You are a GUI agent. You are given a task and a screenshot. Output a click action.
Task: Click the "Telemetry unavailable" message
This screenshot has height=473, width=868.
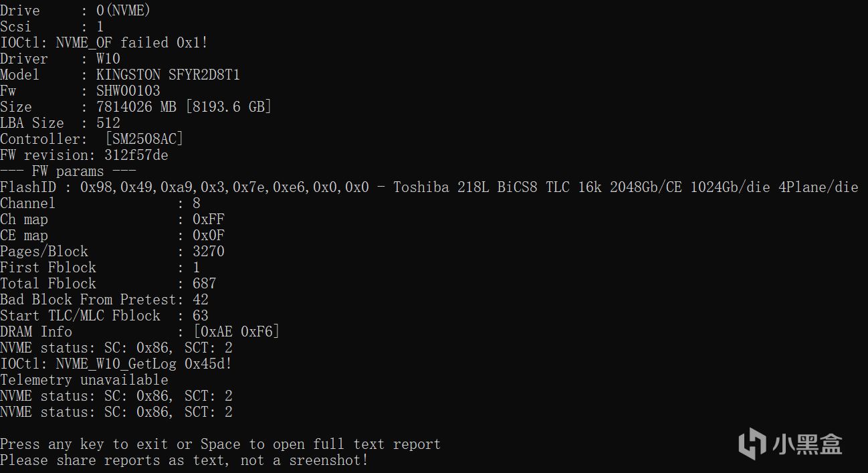pos(84,380)
